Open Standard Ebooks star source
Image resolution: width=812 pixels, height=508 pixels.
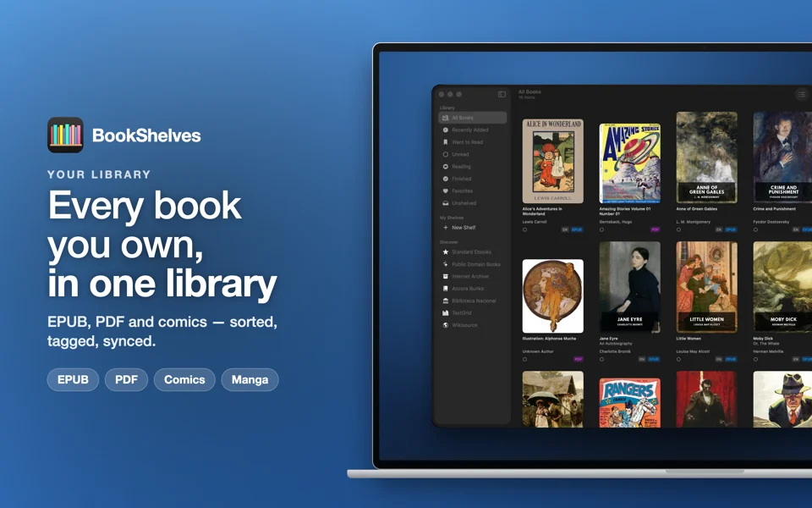pos(472,252)
